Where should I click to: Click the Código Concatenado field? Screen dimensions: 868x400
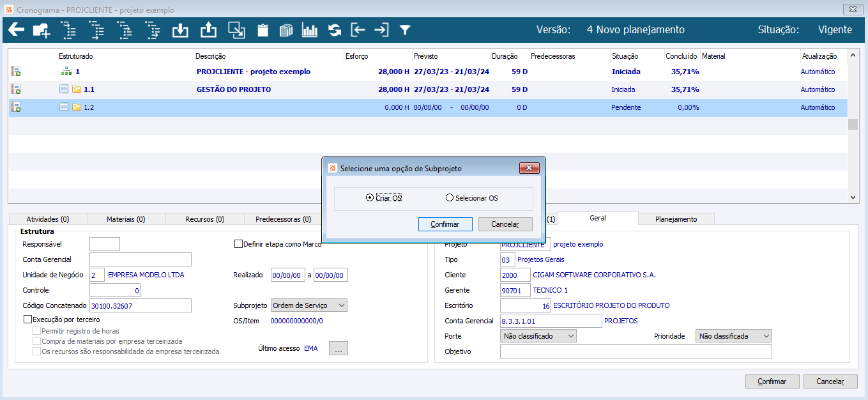point(141,305)
